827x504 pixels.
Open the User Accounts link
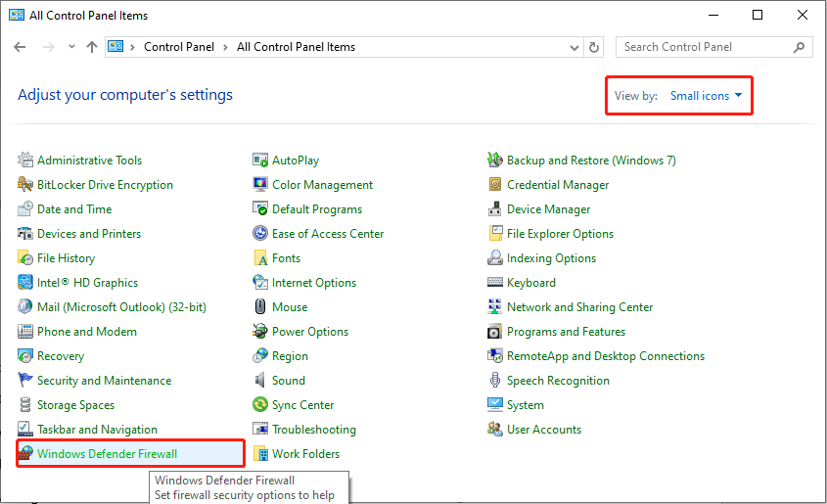pyautogui.click(x=544, y=430)
